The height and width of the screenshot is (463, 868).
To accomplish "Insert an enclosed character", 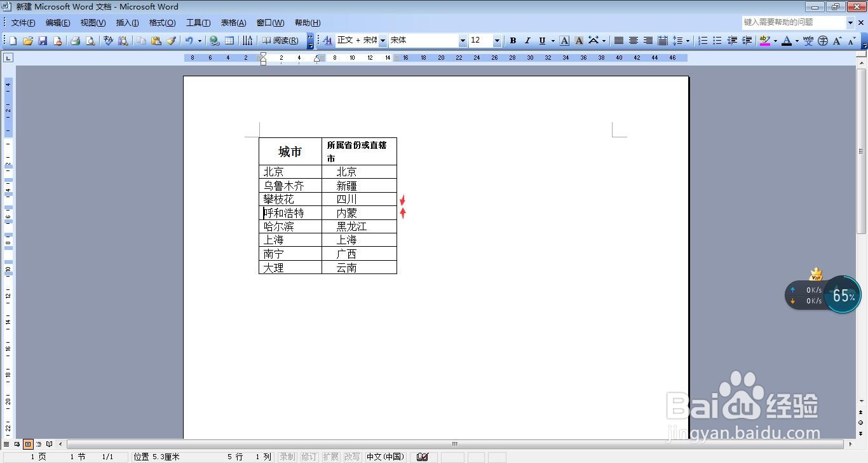I will click(x=823, y=41).
